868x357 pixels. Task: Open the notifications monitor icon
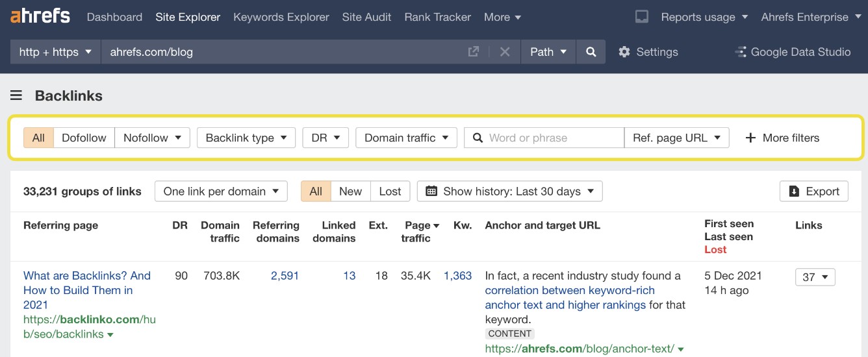641,17
